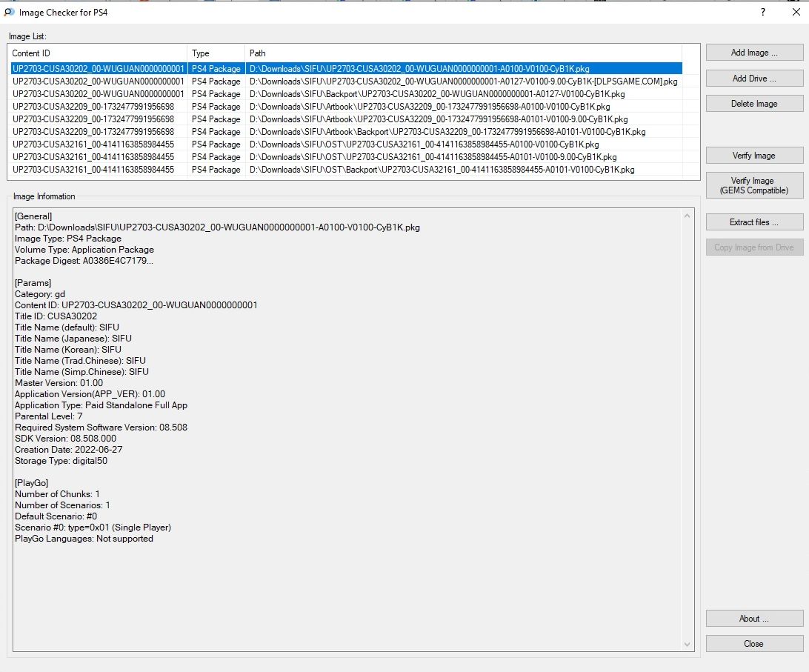Select Artbook A0100-V0100 package row
Image resolution: width=809 pixels, height=672 pixels.
346,107
